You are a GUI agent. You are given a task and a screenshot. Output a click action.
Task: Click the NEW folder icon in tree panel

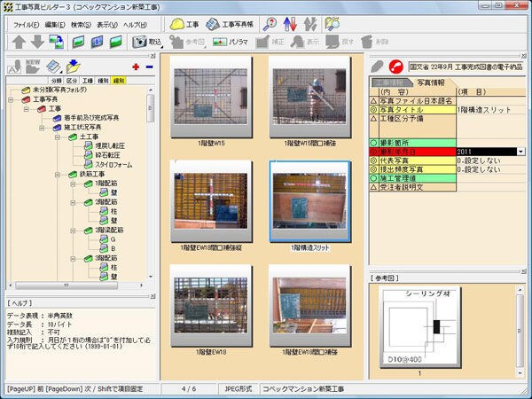(33, 66)
